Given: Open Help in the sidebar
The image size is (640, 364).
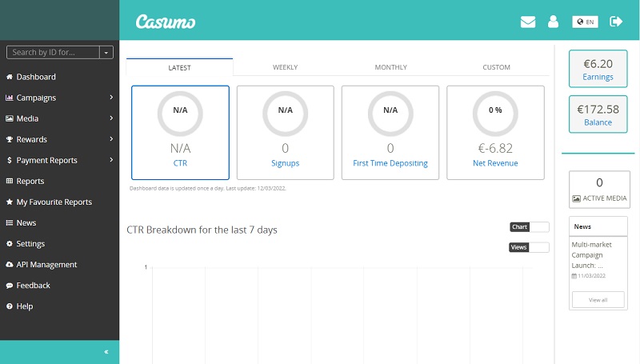Looking at the screenshot, I should click(x=25, y=306).
